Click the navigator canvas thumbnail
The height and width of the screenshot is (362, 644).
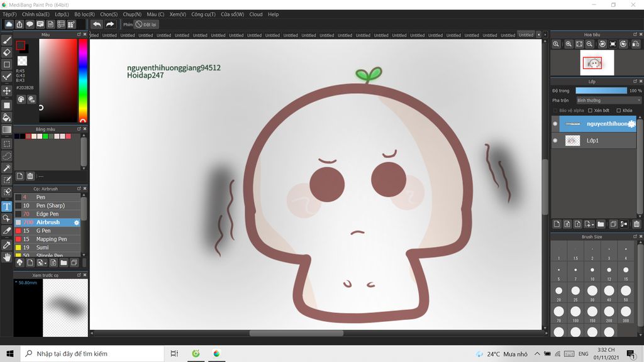(597, 63)
